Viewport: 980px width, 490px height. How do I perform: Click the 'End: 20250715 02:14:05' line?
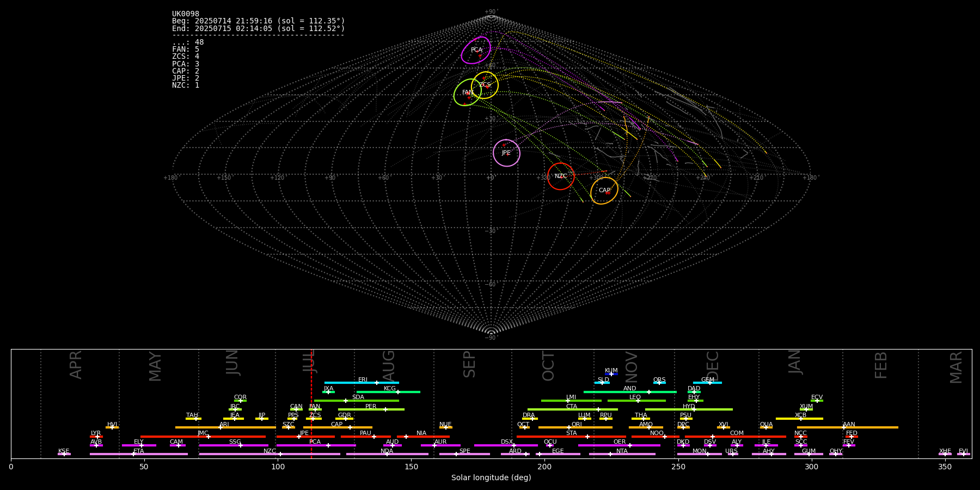(259, 28)
